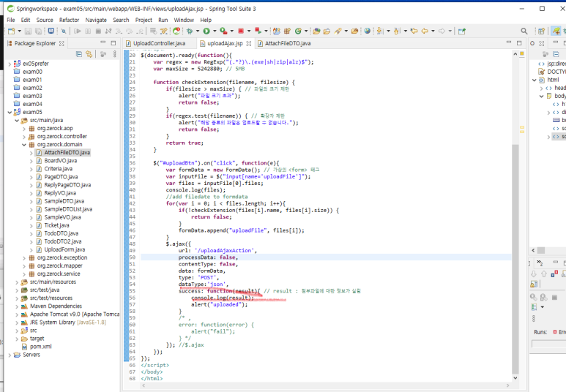Click the Open Perspective icon

click(541, 31)
